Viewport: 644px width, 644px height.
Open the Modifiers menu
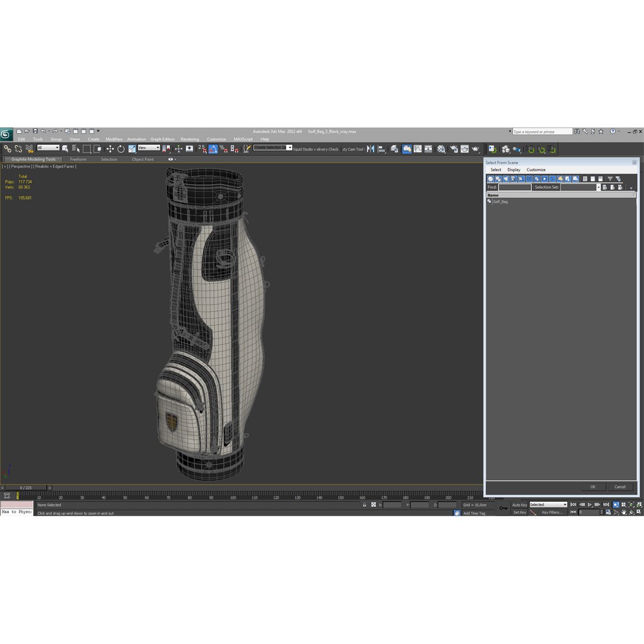tap(114, 139)
